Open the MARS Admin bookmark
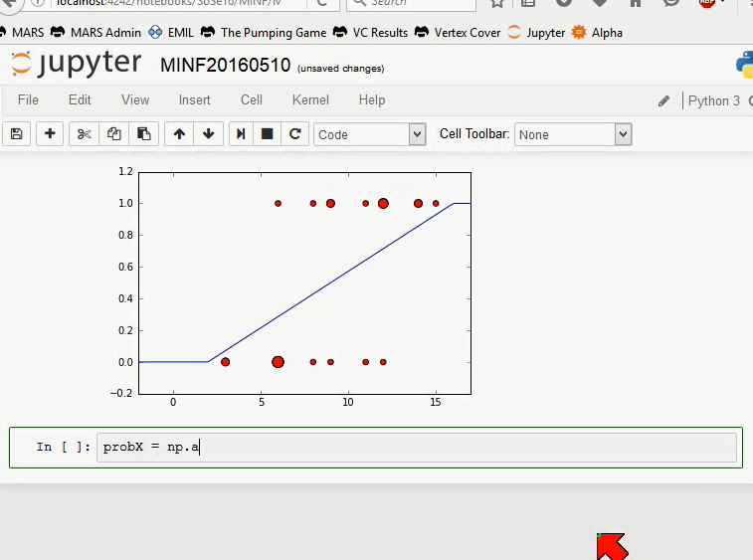Viewport: 753px width, 560px height. [96, 33]
